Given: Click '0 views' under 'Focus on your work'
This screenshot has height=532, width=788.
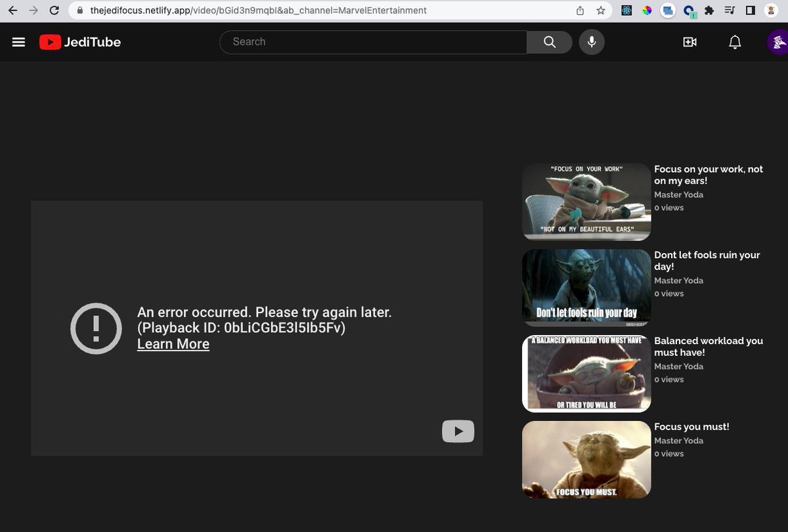Looking at the screenshot, I should [x=668, y=208].
